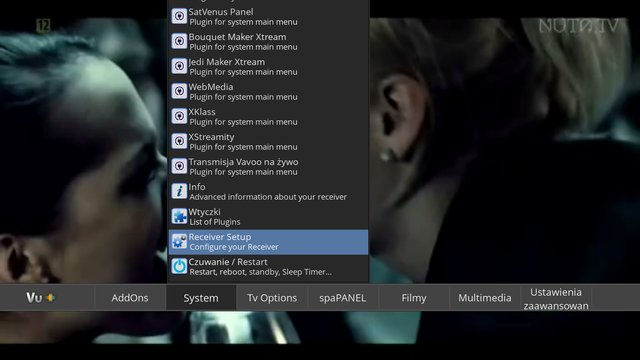Select Transmisja Vavoo na żywo entry

[x=268, y=167]
